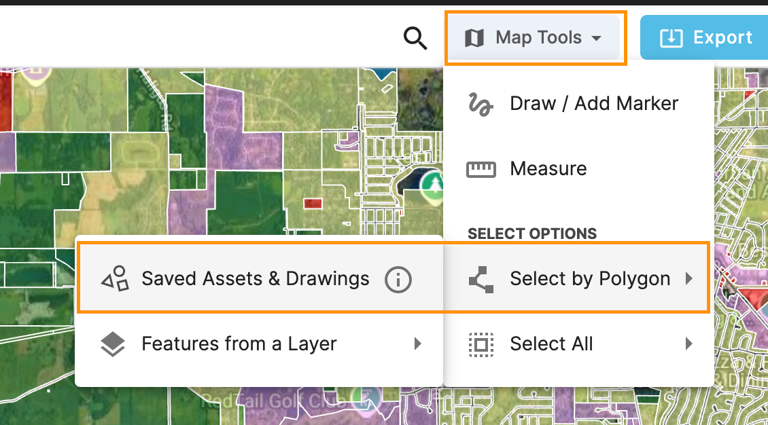Click the squiggle draw icon
Screen dimensions: 768x425
480,104
